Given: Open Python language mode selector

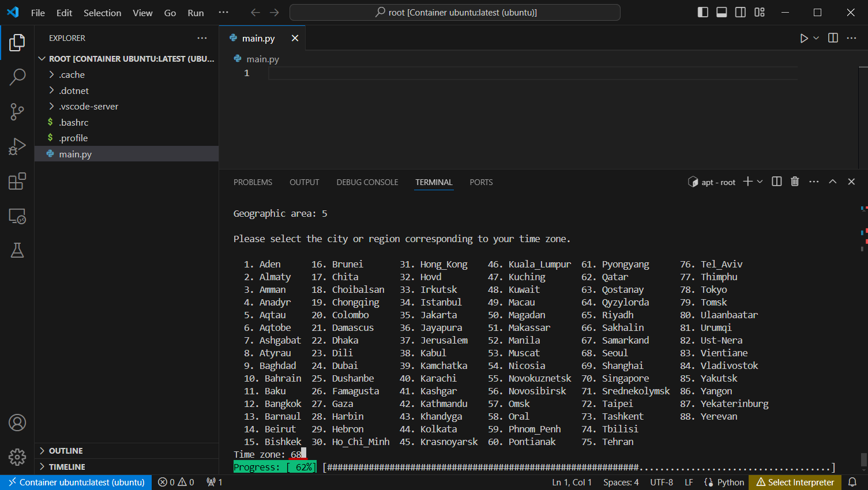Looking at the screenshot, I should tap(731, 483).
